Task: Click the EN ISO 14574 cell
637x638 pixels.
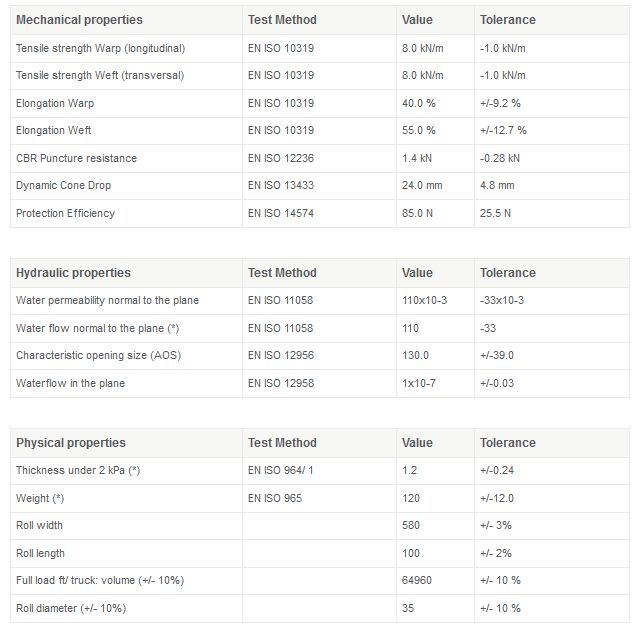Action: 281,213
